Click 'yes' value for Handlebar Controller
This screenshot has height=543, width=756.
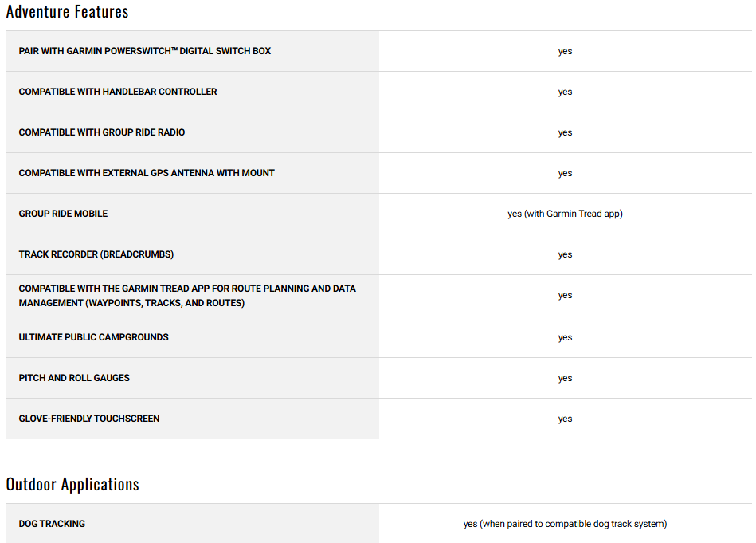565,92
